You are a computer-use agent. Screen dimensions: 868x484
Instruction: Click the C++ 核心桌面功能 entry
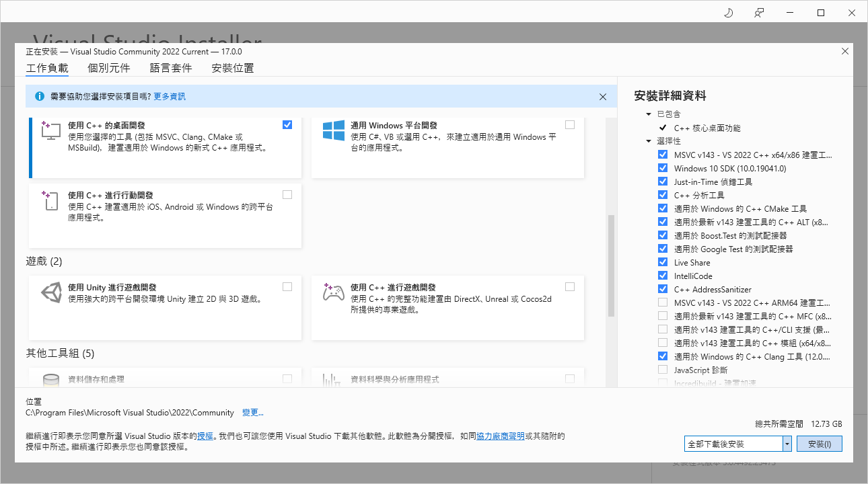(x=707, y=128)
